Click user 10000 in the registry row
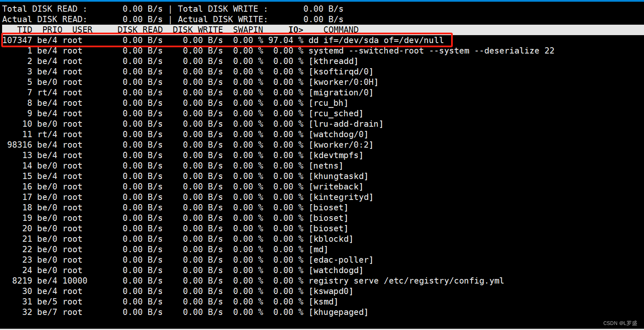 point(75,281)
